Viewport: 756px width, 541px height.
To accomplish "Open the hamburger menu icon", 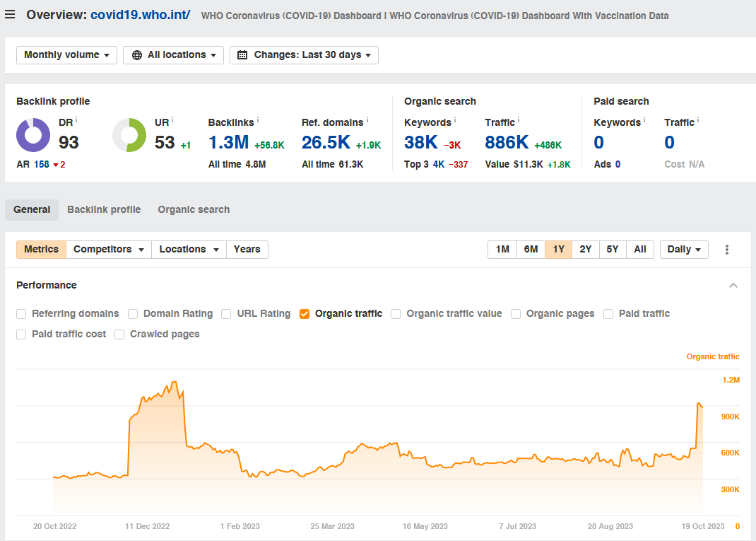I will pyautogui.click(x=10, y=14).
